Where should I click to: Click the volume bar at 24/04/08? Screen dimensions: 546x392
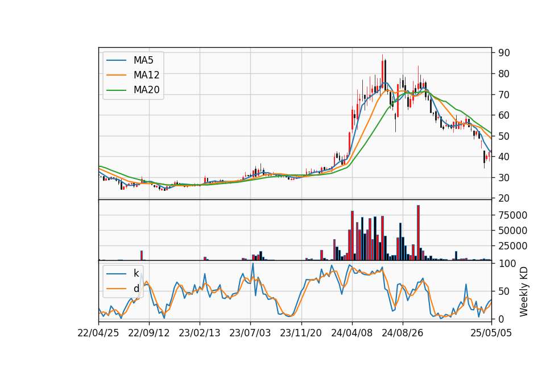point(353,235)
